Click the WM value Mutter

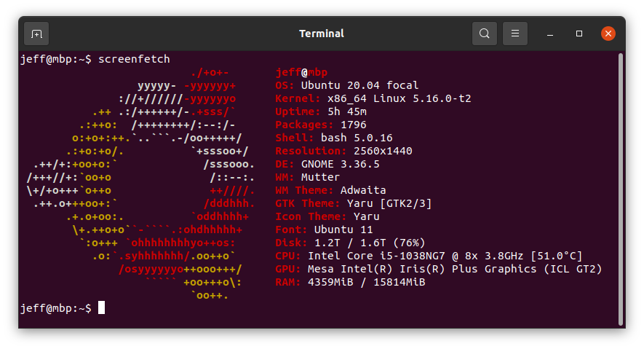click(x=320, y=178)
